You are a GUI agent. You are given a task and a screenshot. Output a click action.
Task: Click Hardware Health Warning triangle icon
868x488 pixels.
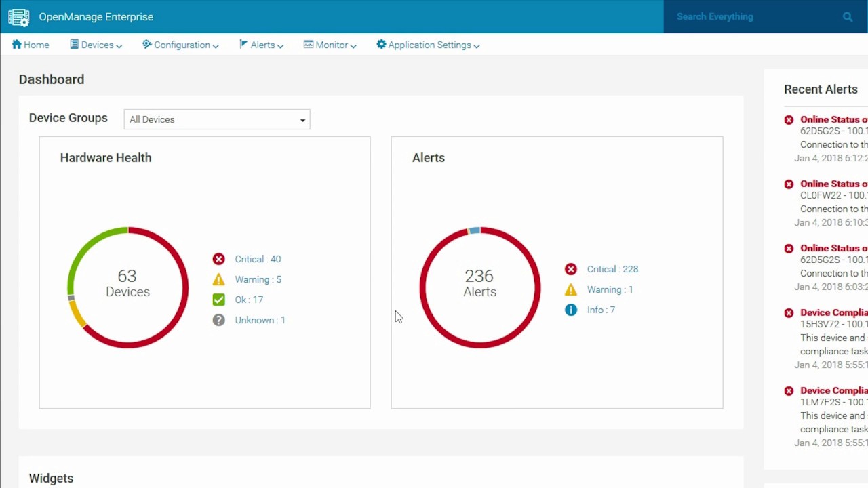point(218,279)
